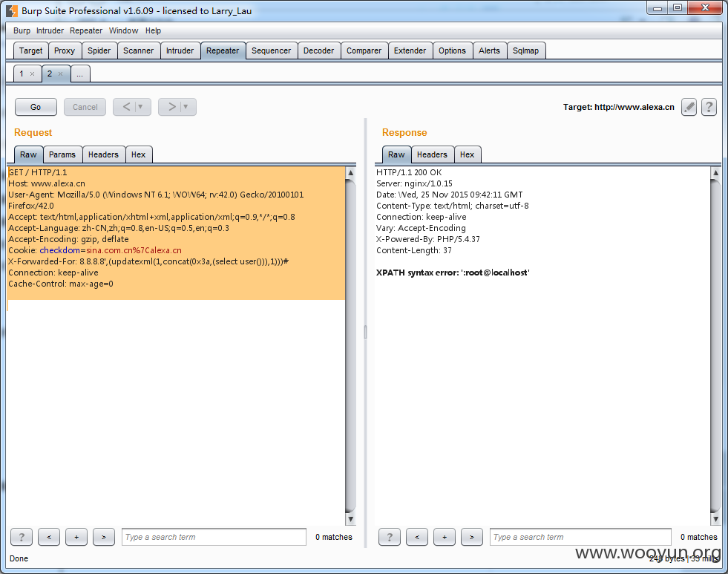Switch request view to Headers tab
728x574 pixels.
point(103,154)
